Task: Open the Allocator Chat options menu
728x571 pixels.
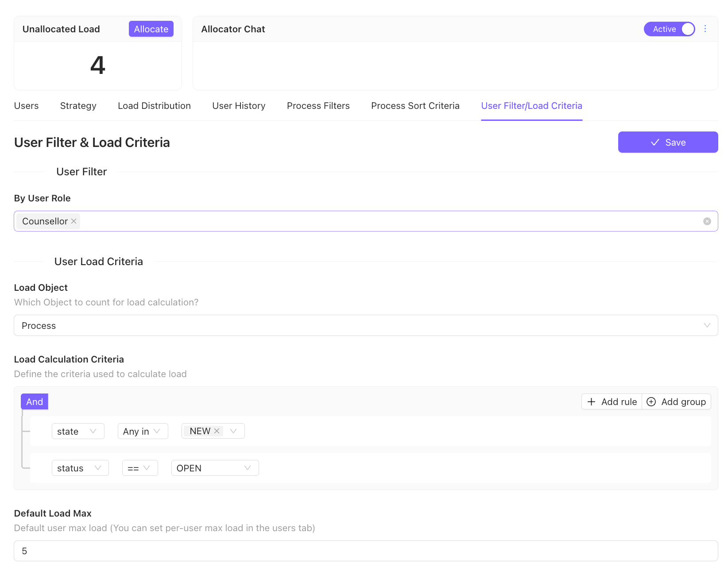Action: (705, 29)
